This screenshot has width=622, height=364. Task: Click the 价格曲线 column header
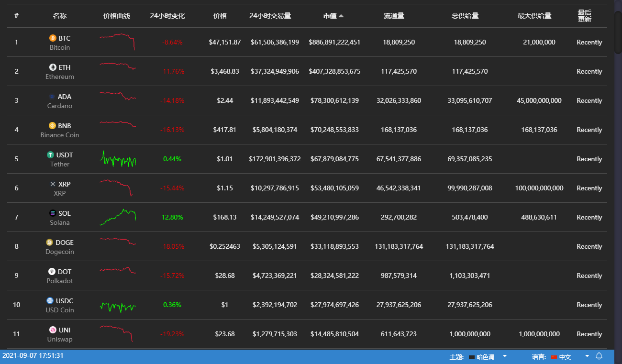click(117, 16)
